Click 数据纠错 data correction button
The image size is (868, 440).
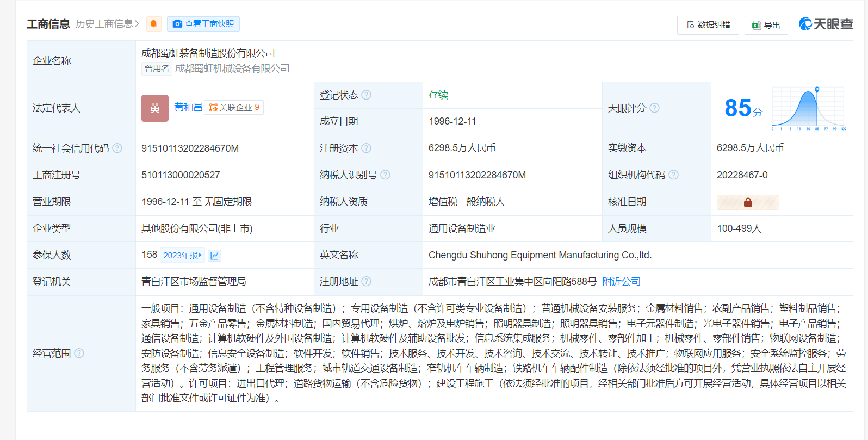pos(708,25)
